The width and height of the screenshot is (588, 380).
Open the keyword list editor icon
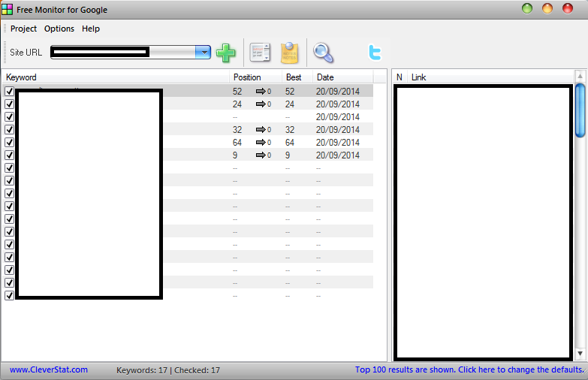tap(260, 53)
